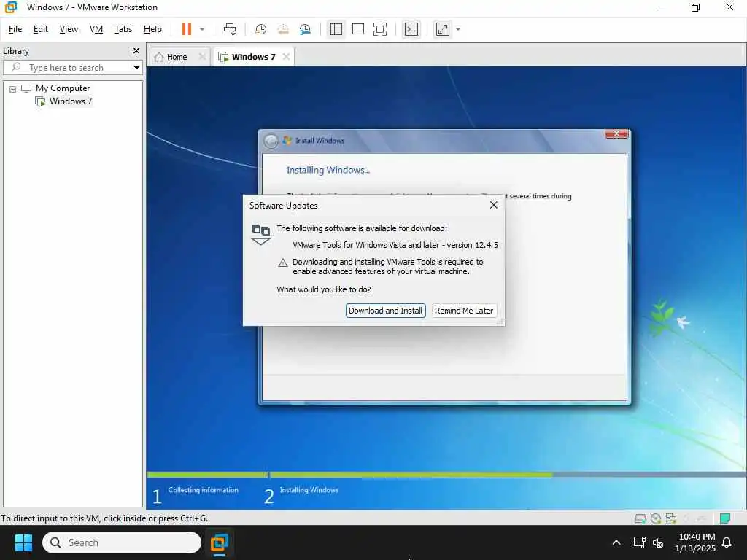Open the power options dropdown arrow
This screenshot has height=560, width=747.
pos(202,29)
